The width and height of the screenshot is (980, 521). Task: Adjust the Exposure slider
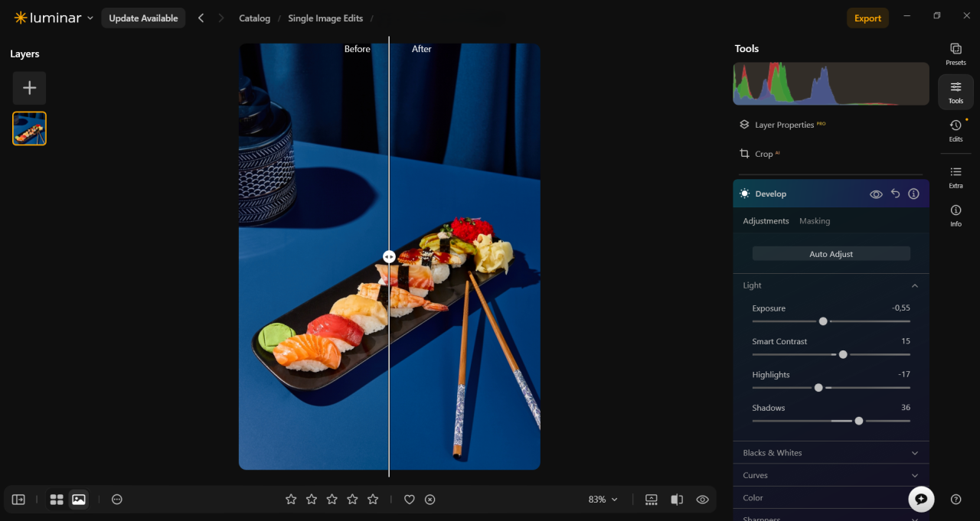coord(823,321)
